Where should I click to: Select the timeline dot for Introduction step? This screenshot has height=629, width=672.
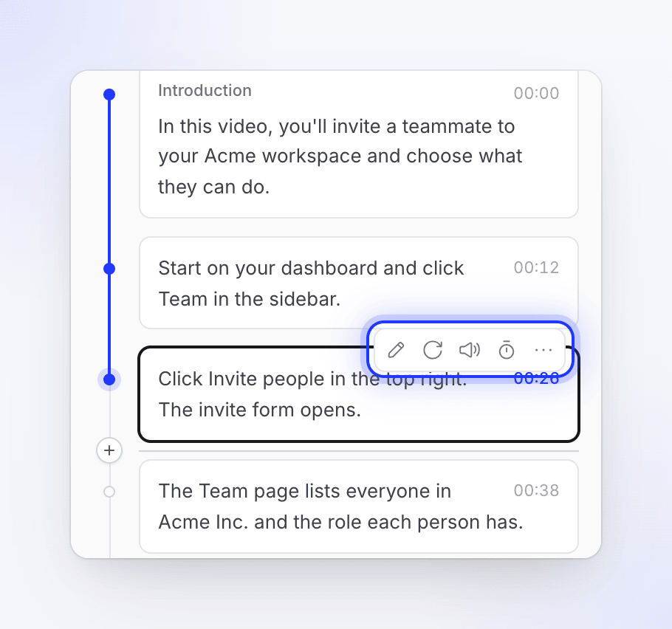click(x=109, y=94)
